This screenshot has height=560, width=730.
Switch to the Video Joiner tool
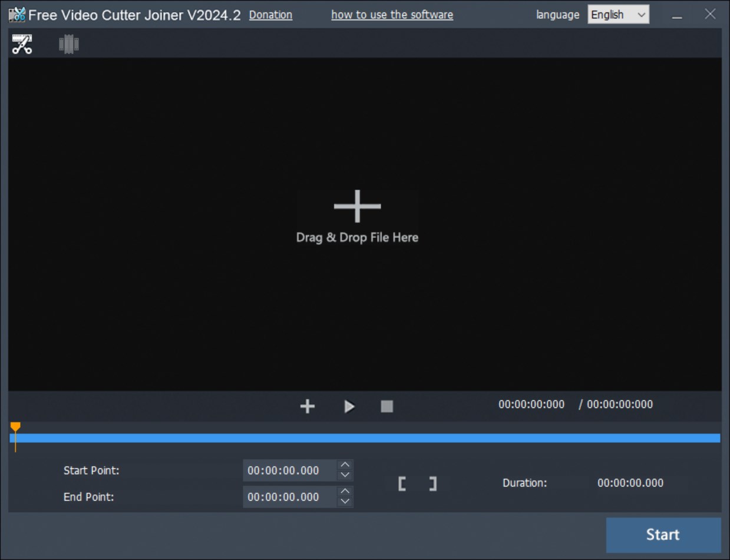tap(69, 43)
